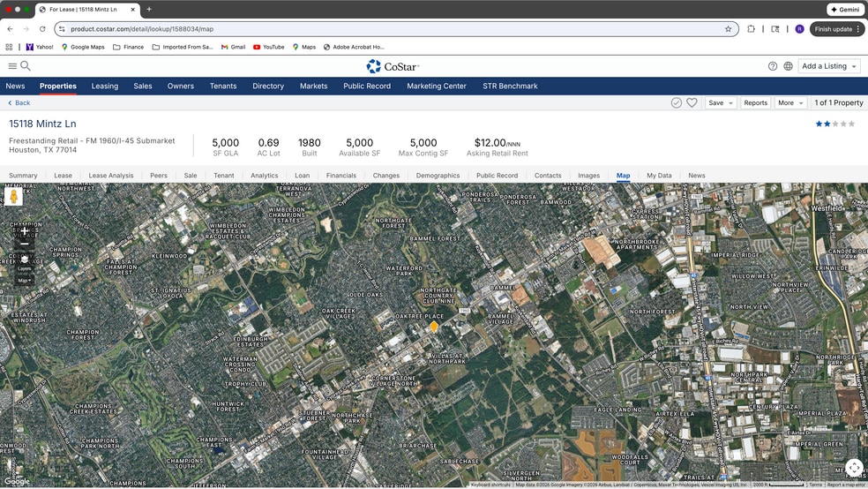Image resolution: width=868 pixels, height=489 pixels.
Task: Click the Reports button
Action: click(x=755, y=103)
